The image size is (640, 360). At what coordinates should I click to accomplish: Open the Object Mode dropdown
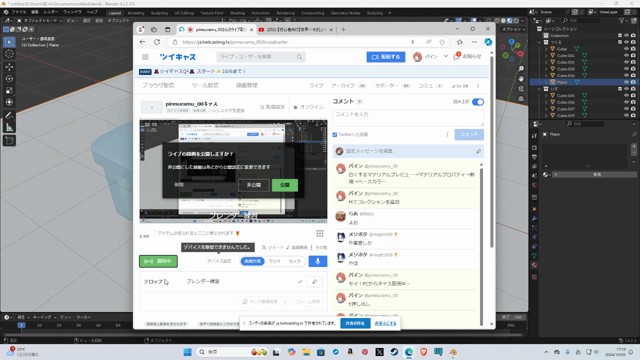click(40, 20)
